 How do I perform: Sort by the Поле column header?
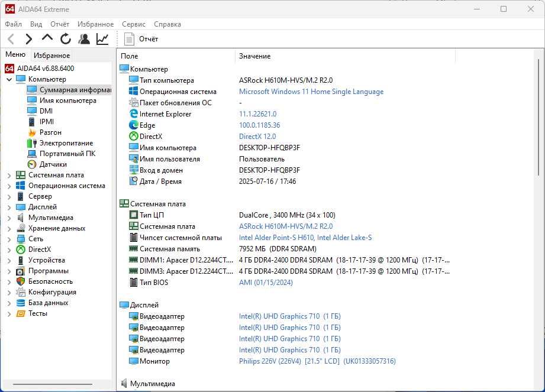(x=176, y=56)
